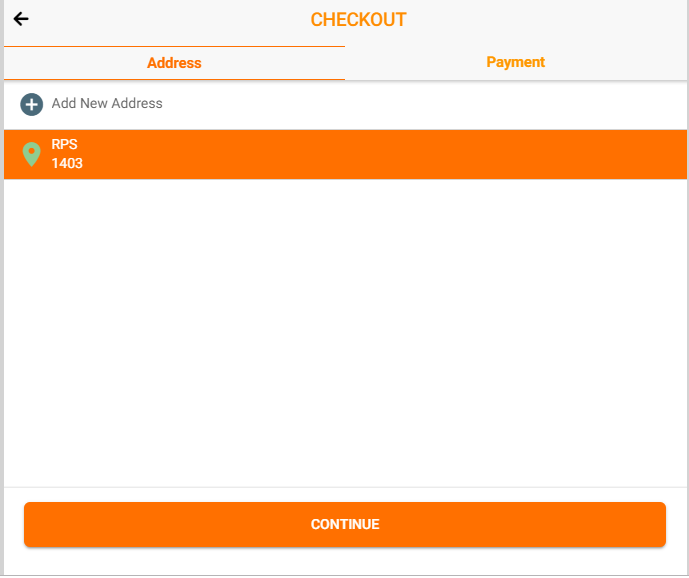Click the 1403 address line

tap(67, 164)
